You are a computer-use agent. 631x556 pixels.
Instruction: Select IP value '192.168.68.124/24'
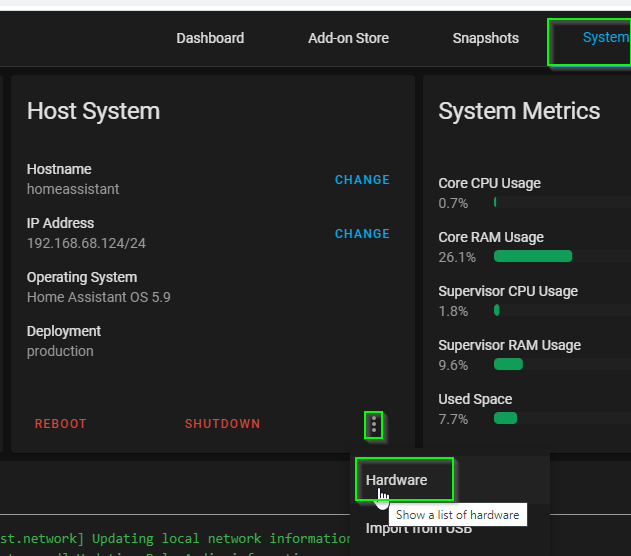[x=86, y=243]
